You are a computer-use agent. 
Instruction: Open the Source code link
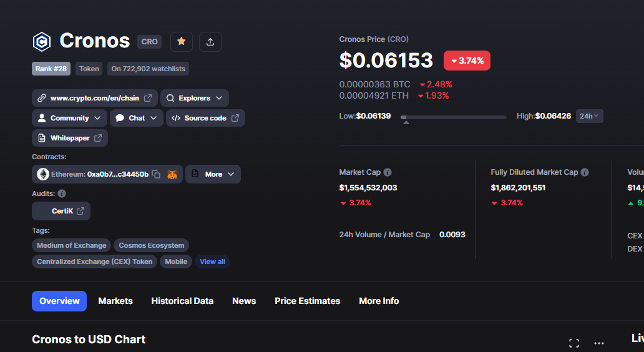[205, 118]
